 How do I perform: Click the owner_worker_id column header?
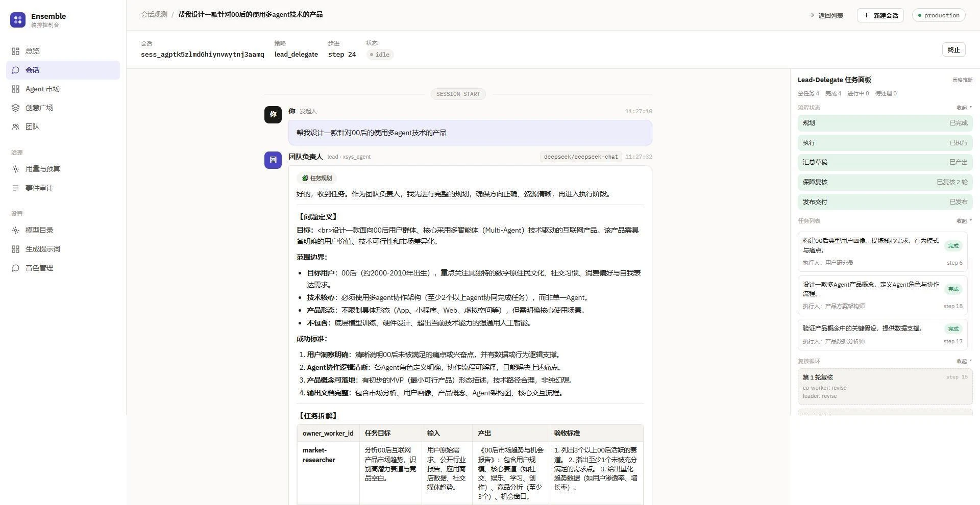coord(328,433)
